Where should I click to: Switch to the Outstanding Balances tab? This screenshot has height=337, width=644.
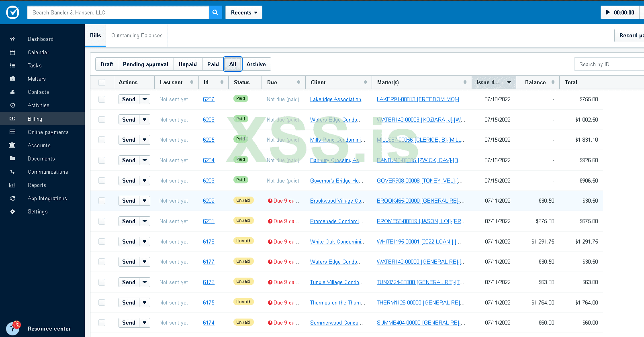point(137,36)
